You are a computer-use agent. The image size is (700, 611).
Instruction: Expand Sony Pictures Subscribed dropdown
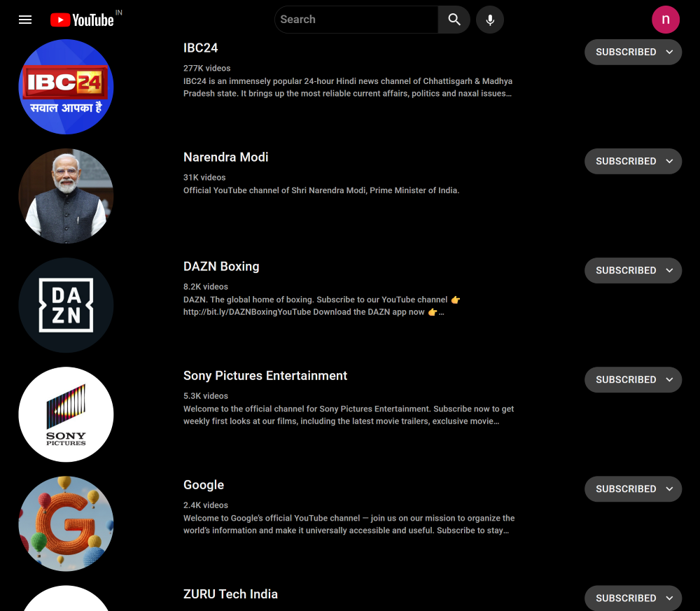point(633,380)
